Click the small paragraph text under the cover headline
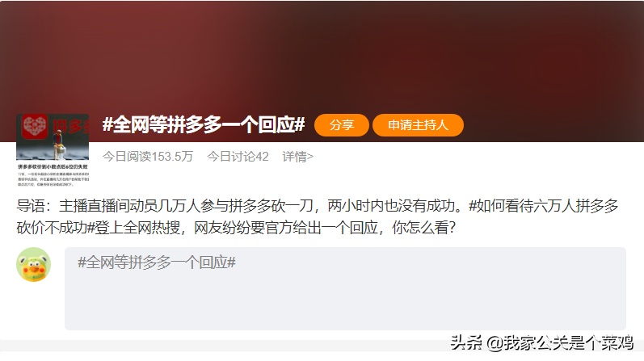Viewport: 644px width, 361px height. click(x=53, y=179)
